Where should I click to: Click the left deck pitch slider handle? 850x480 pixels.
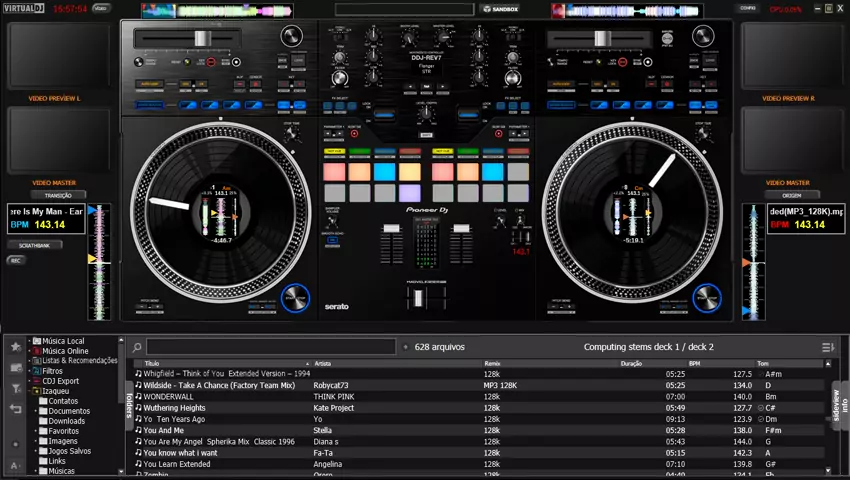[x=203, y=38]
